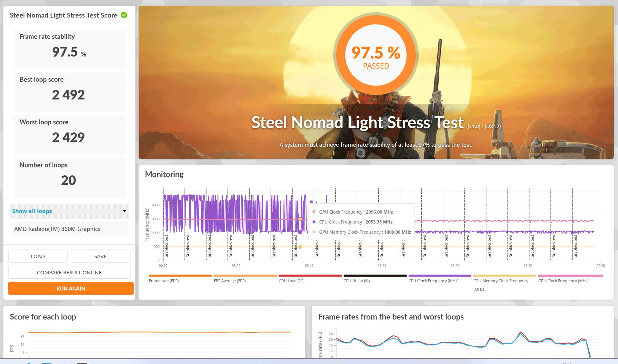Open COMPARE RESULT ONLINE
This screenshot has height=364, width=618.
pos(69,272)
